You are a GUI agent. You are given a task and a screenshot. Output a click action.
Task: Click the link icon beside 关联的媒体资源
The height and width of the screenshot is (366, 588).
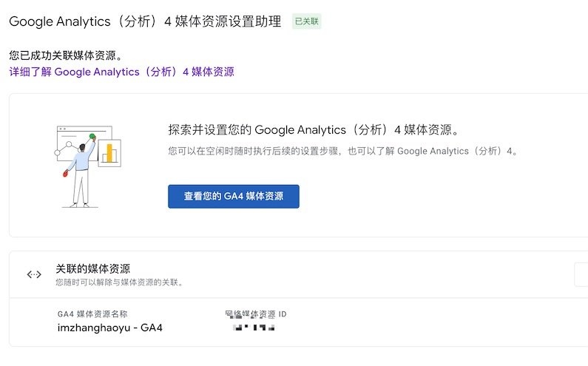[34, 274]
